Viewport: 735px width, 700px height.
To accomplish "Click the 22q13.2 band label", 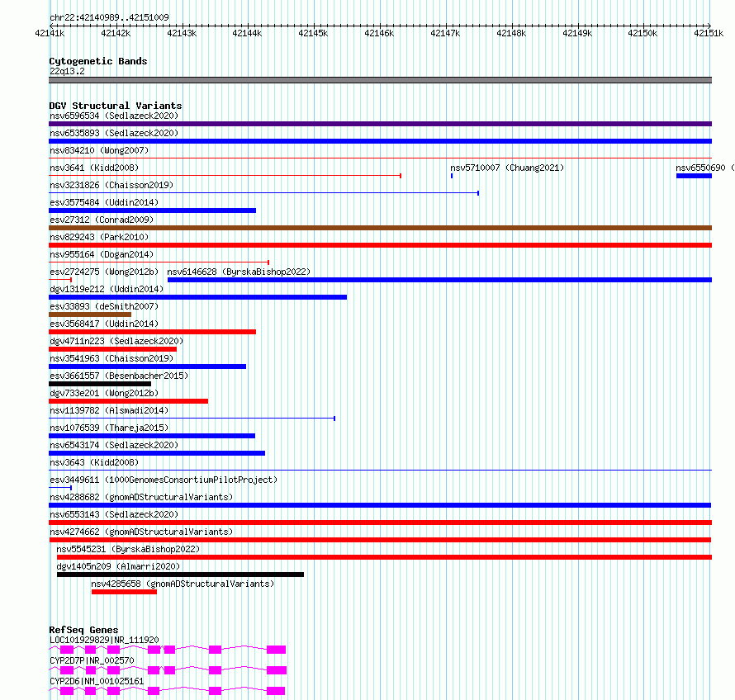I will [x=67, y=71].
